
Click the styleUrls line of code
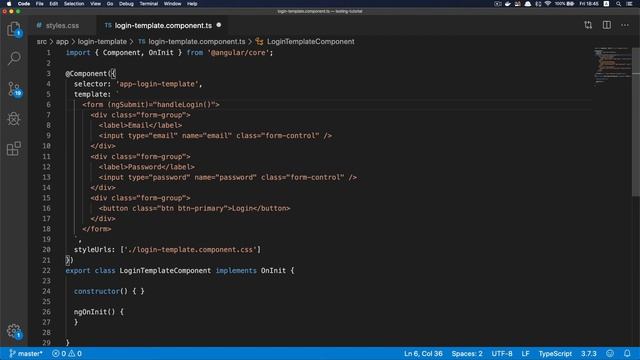coord(167,250)
